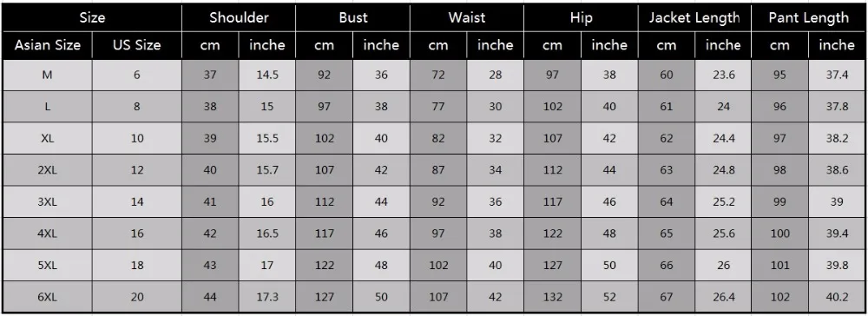Click the 3XL size cell

(x=47, y=202)
